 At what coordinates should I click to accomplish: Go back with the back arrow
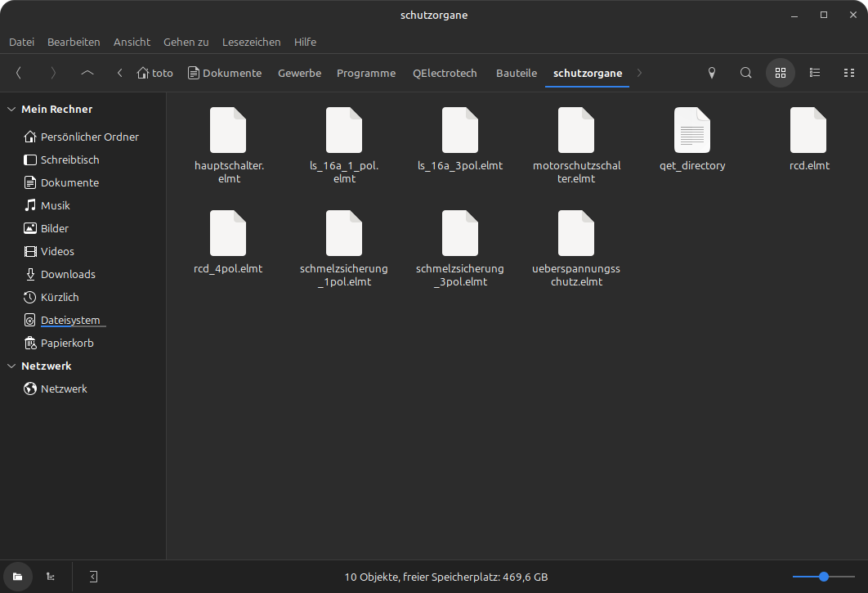[19, 73]
